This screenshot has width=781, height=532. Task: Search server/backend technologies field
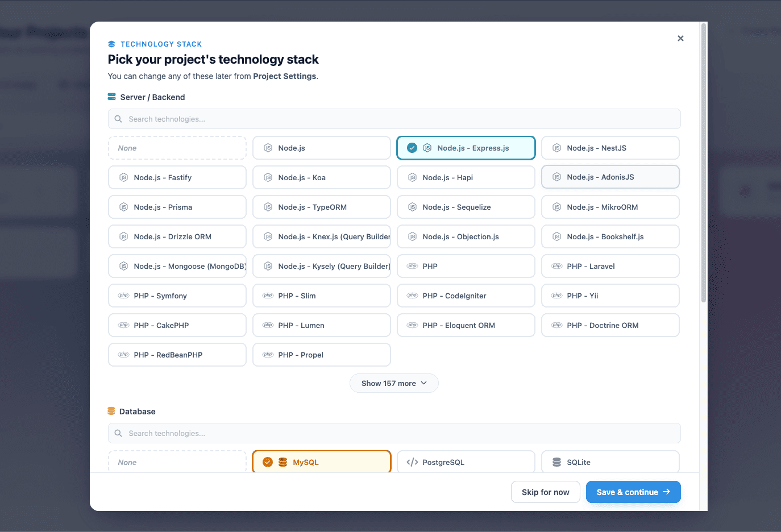coord(394,119)
